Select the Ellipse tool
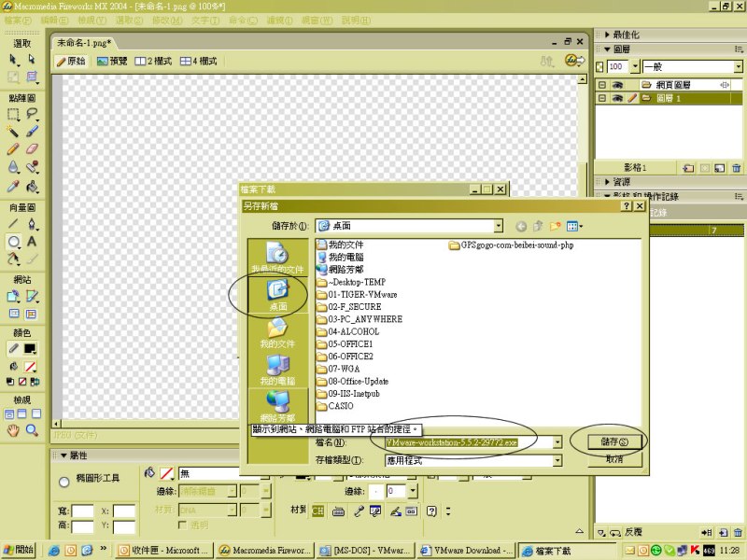747x560 pixels. 13,242
